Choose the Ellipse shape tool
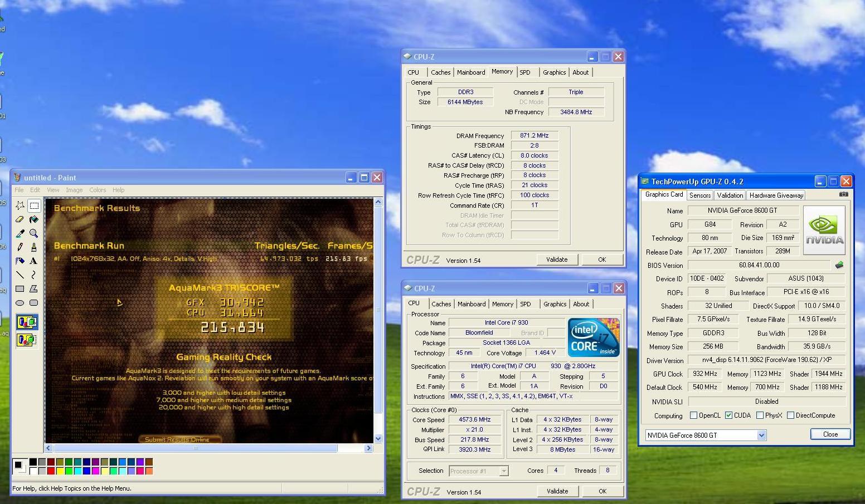Viewport: 865px width, 504px height. point(20,303)
